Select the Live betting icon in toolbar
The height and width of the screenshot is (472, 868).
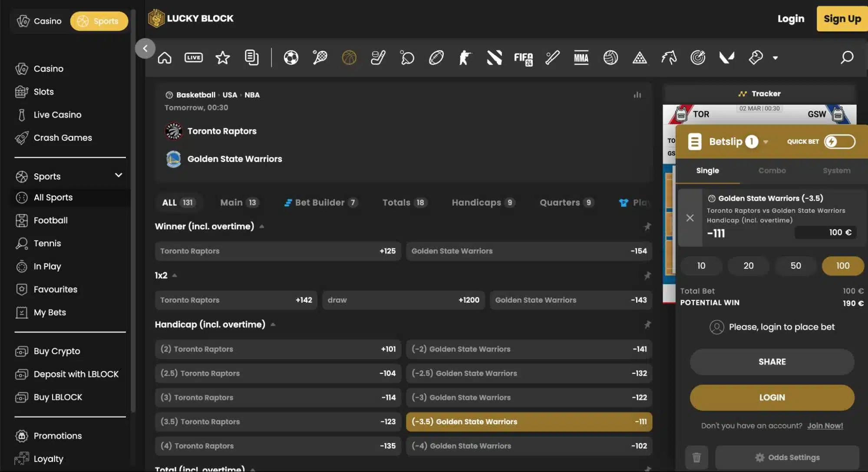pos(193,57)
